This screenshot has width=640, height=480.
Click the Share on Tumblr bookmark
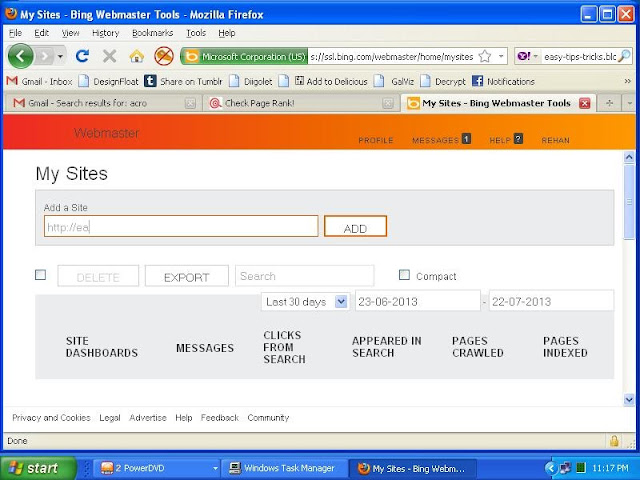(x=184, y=82)
